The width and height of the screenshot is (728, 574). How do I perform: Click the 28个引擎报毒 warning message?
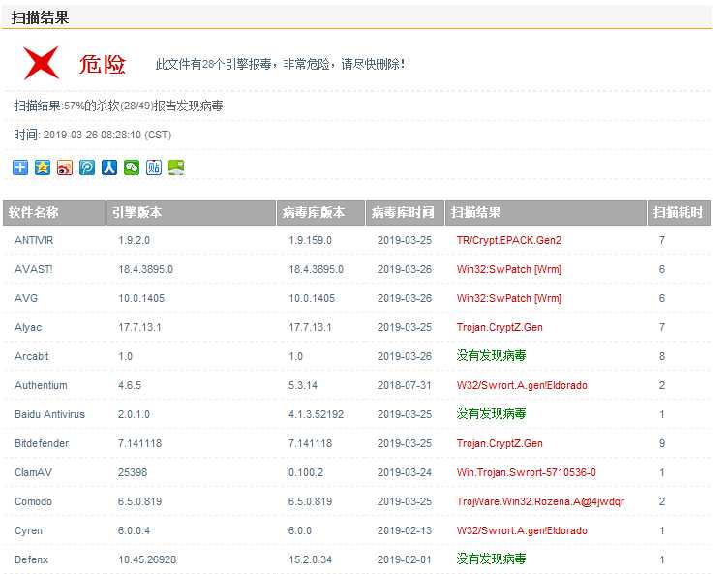click(x=280, y=64)
